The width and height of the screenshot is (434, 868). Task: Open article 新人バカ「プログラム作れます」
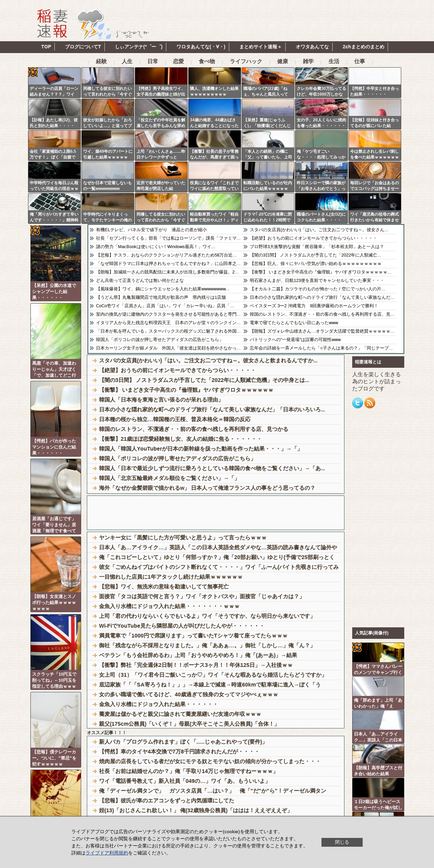click(x=183, y=742)
